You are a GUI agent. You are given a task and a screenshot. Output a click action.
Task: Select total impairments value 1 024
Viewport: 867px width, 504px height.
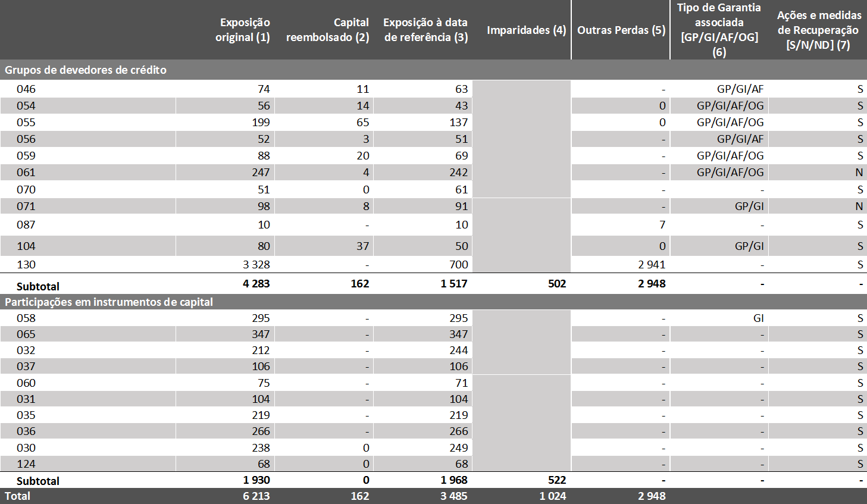tap(553, 496)
